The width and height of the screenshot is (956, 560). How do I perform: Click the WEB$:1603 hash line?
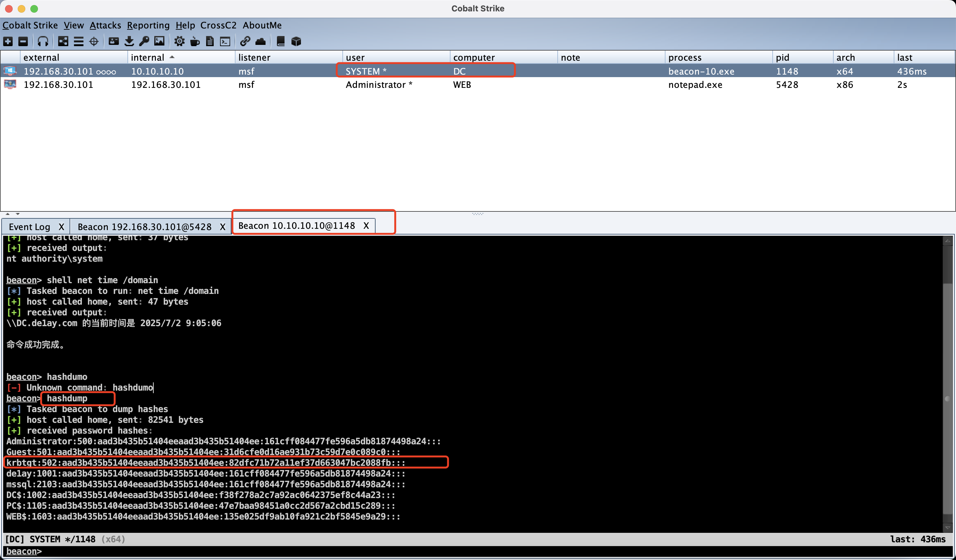coord(203,516)
